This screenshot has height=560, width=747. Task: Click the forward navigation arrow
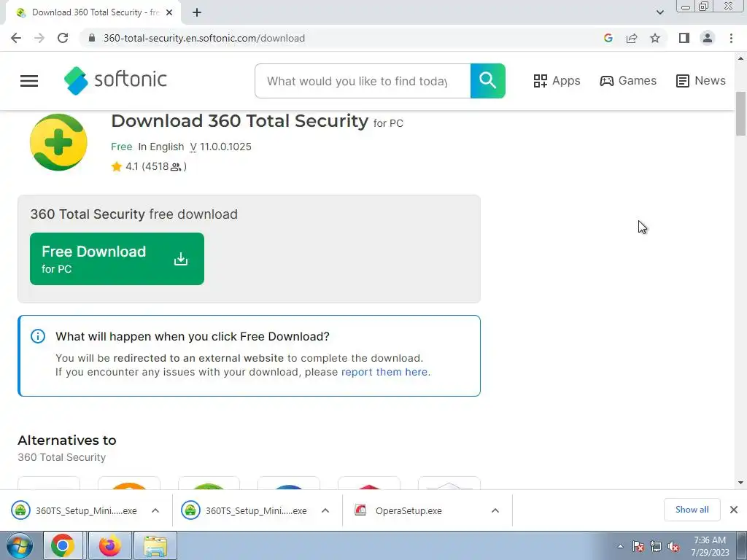tap(39, 38)
